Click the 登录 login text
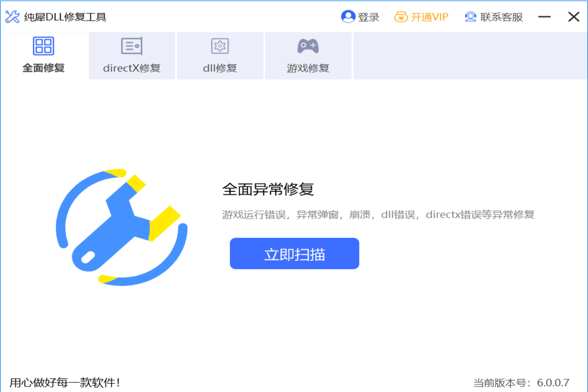Viewport: 588px width, 392px height. pyautogui.click(x=369, y=17)
